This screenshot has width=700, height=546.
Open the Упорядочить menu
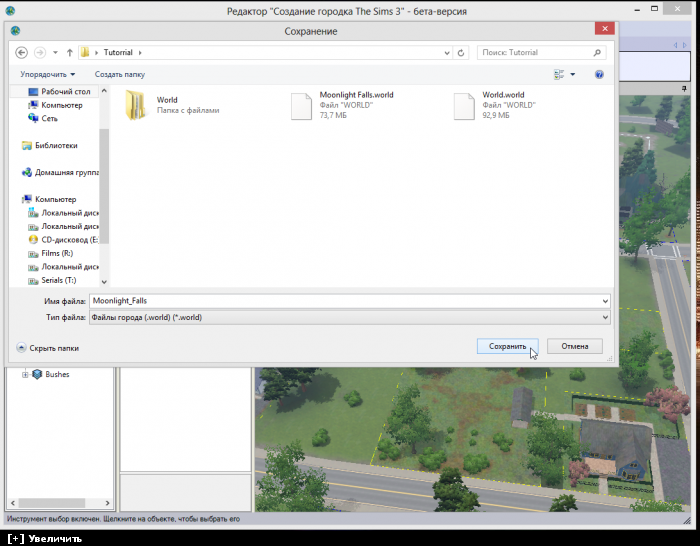(46, 74)
